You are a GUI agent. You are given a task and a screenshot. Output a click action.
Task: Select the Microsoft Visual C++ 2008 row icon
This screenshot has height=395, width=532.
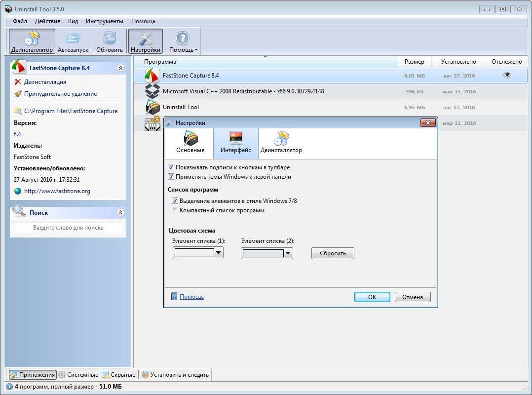(152, 91)
